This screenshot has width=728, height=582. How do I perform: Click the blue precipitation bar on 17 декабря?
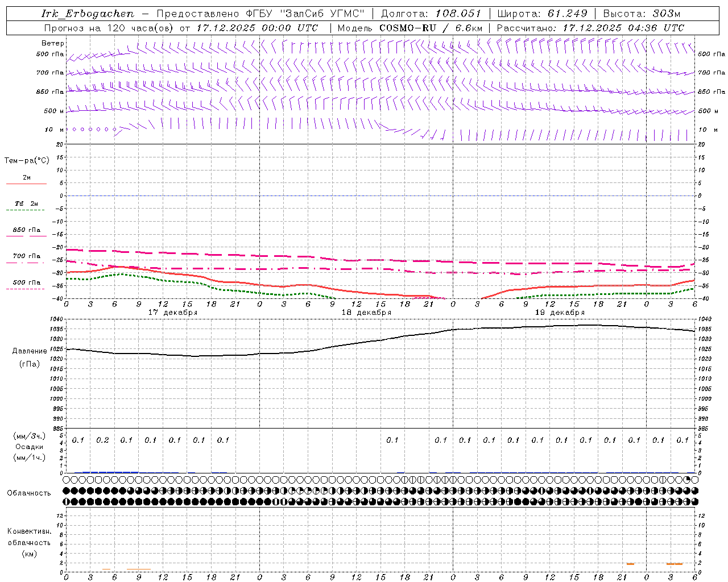pos(110,472)
